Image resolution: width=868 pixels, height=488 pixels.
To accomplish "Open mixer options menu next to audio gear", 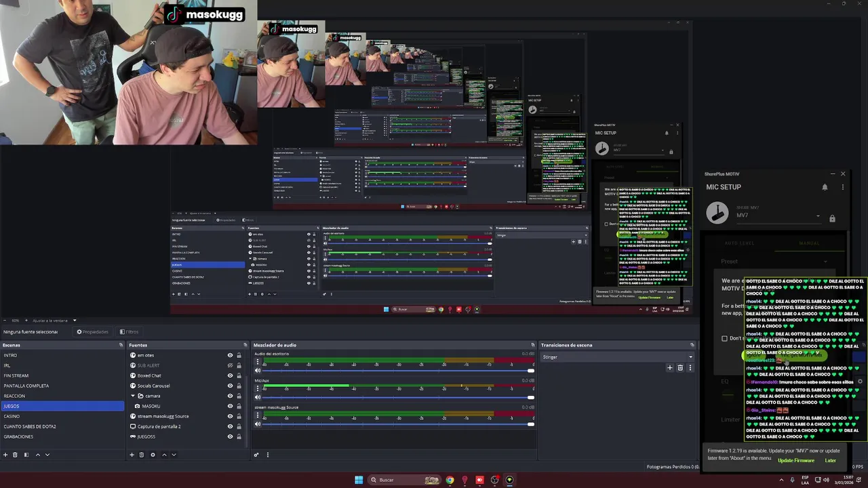I will pos(267,455).
